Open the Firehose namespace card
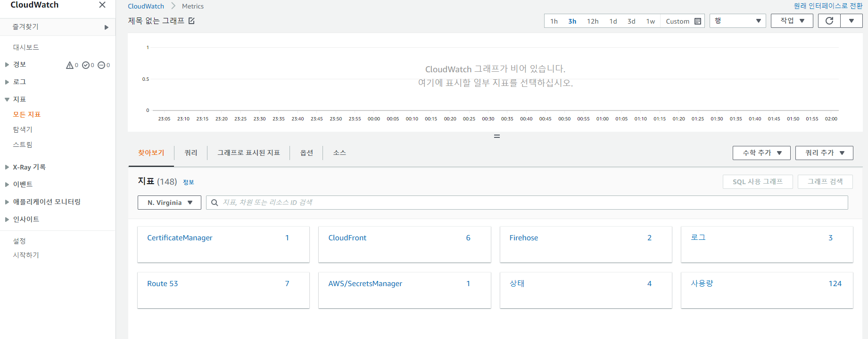The image size is (868, 339). coord(586,244)
